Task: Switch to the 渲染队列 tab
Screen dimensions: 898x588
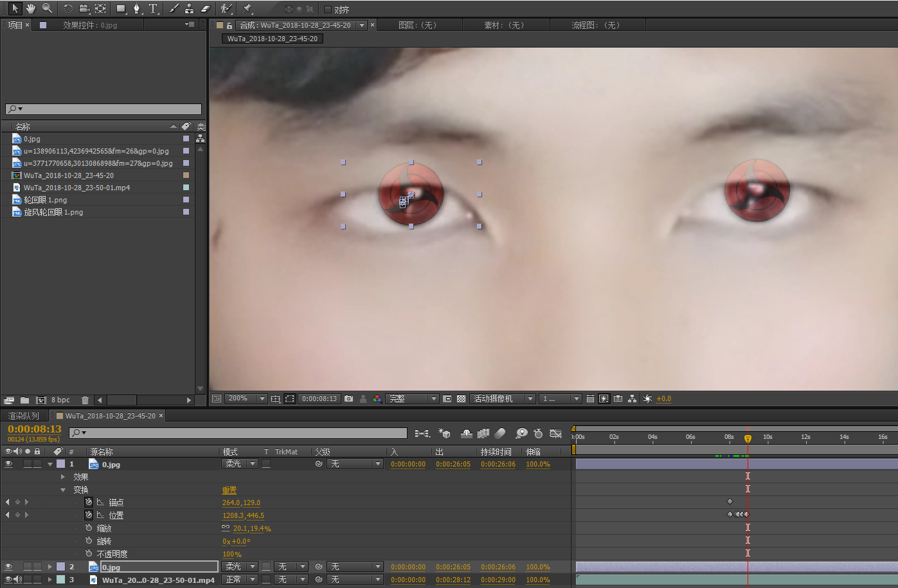Action: coord(23,416)
